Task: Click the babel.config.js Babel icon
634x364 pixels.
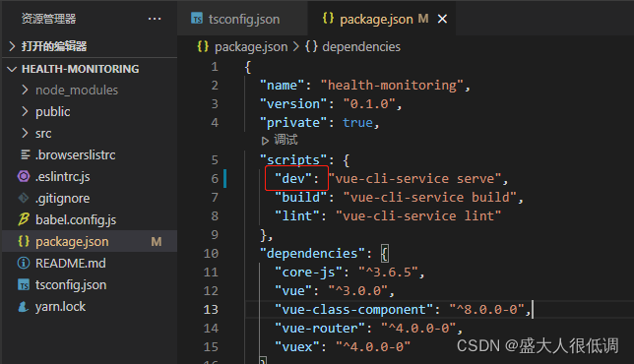Action: pyautogui.click(x=24, y=219)
